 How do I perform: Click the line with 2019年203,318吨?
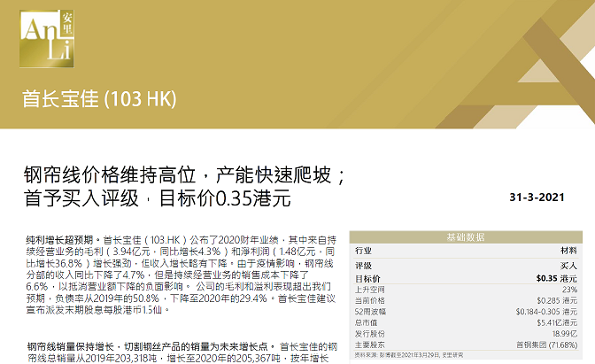pos(178,359)
